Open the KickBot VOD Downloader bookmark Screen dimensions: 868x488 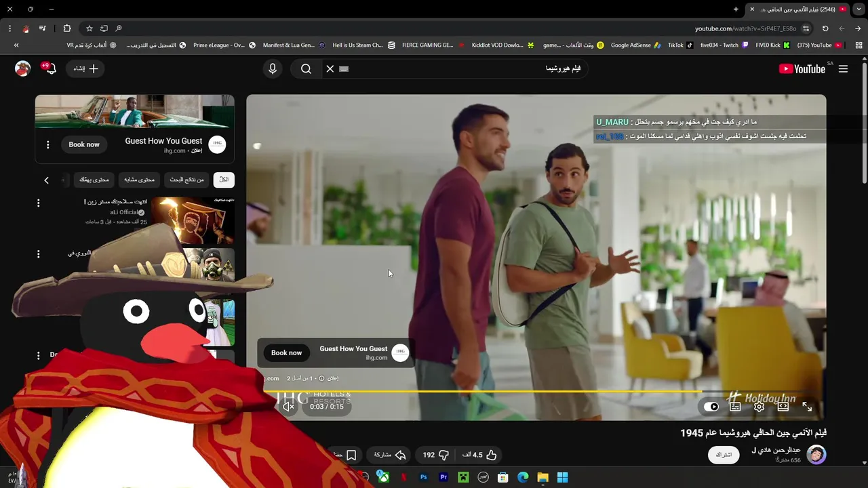(502, 45)
